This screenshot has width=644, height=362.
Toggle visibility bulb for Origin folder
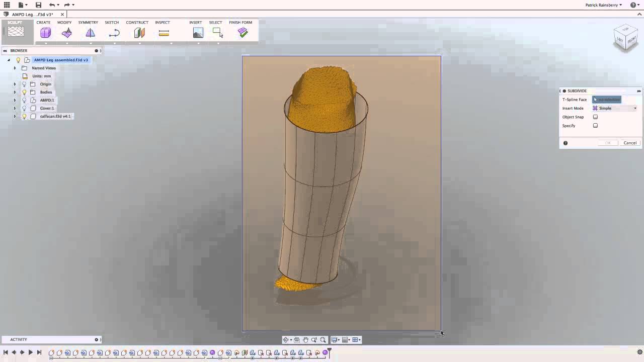click(24, 84)
